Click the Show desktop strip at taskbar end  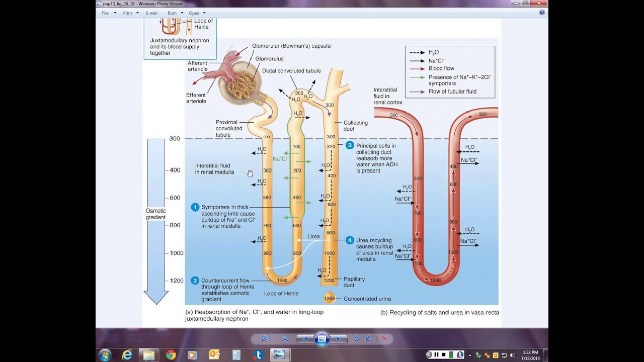point(545,354)
